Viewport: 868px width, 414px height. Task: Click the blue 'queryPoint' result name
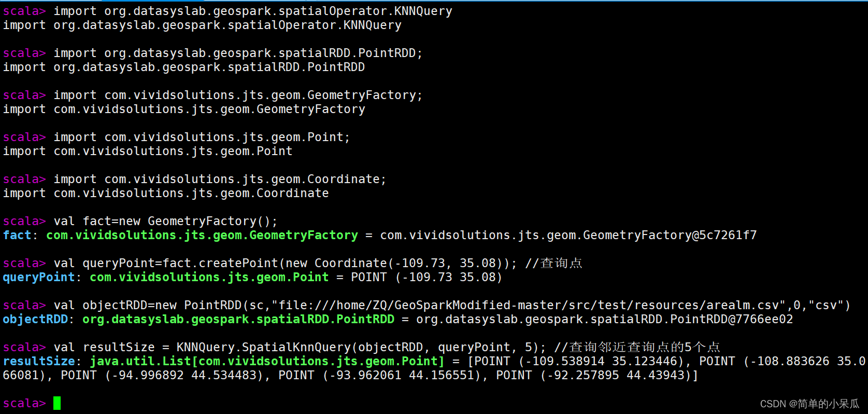pyautogui.click(x=39, y=277)
